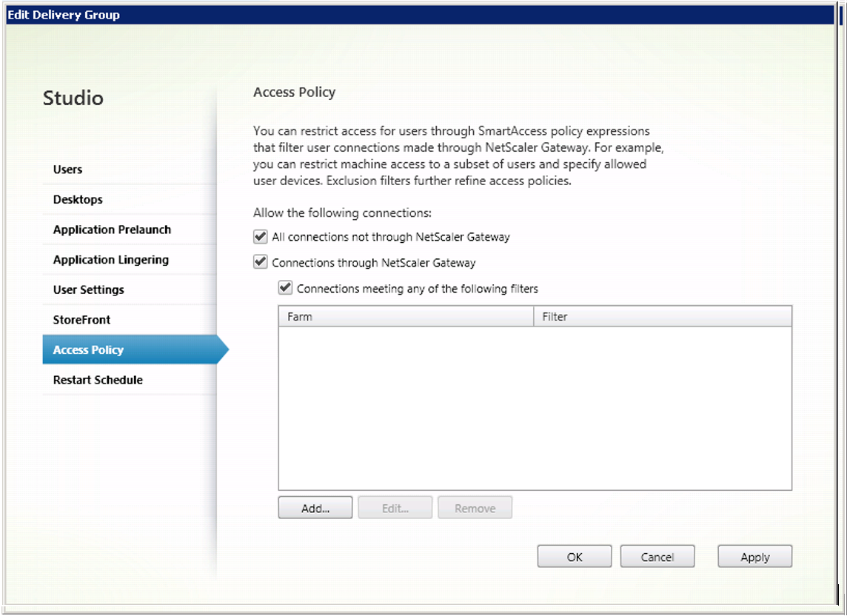Viewport: 847px width, 616px height.
Task: Open the Restart Schedule section
Action: click(130, 380)
